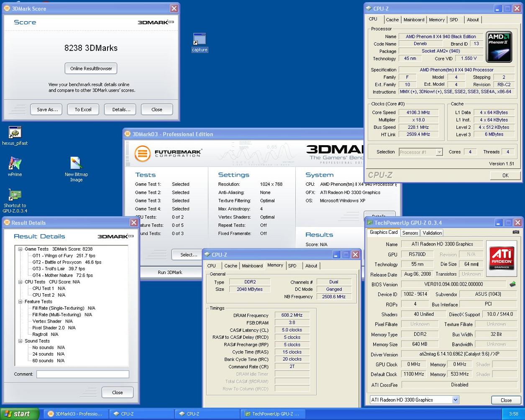Select GT1 - Wings of Fury row
The height and width of the screenshot is (420, 525).
coord(64,256)
